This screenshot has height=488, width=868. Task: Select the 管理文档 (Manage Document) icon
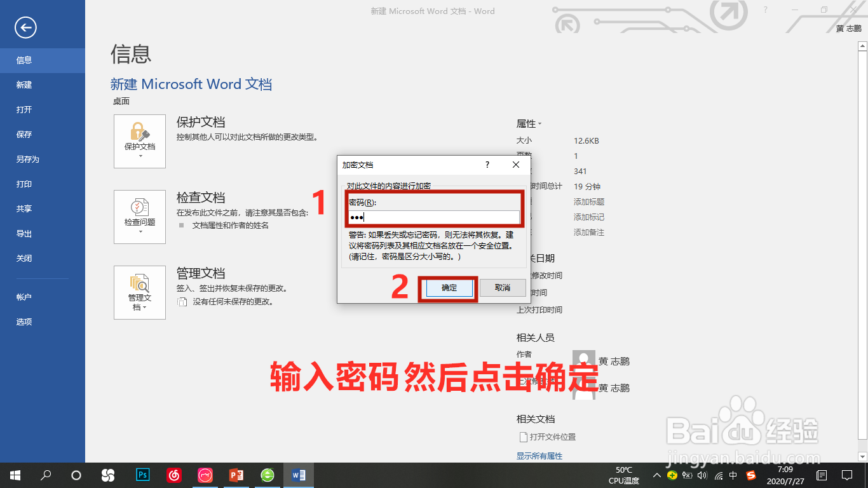coord(139,289)
